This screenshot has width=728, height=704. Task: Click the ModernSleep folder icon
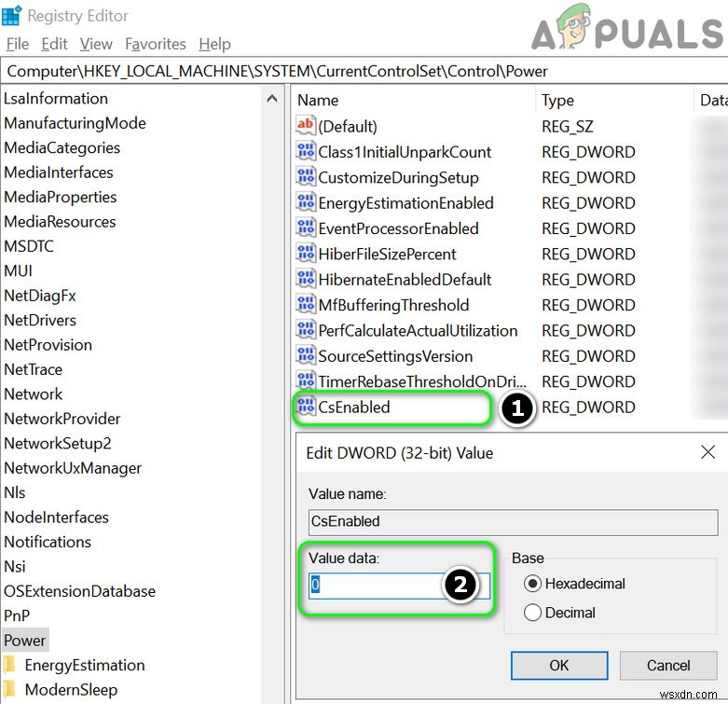(9, 690)
